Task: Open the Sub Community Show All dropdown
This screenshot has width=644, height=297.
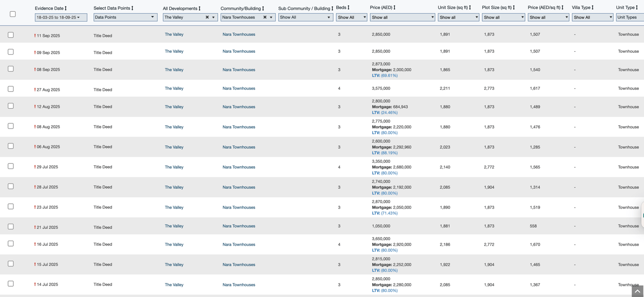Action: click(305, 17)
